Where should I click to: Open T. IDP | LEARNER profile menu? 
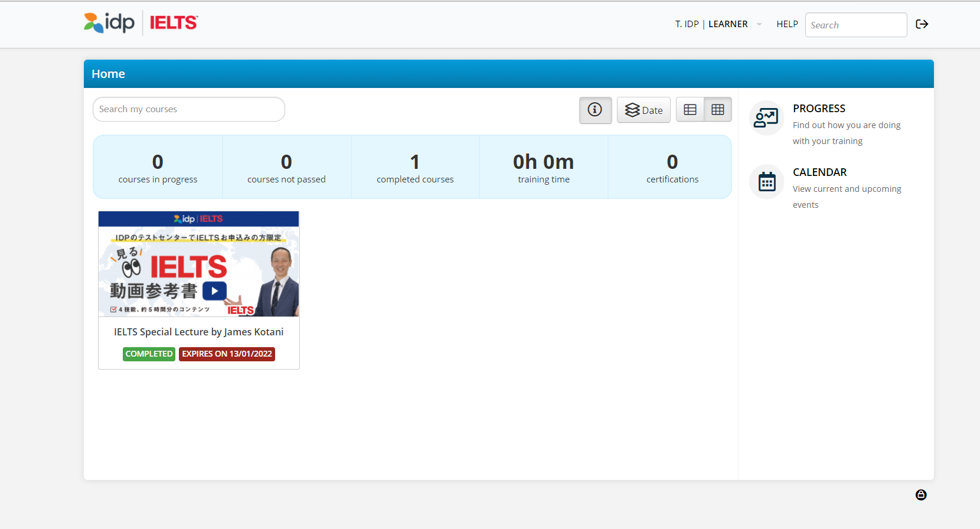711,24
